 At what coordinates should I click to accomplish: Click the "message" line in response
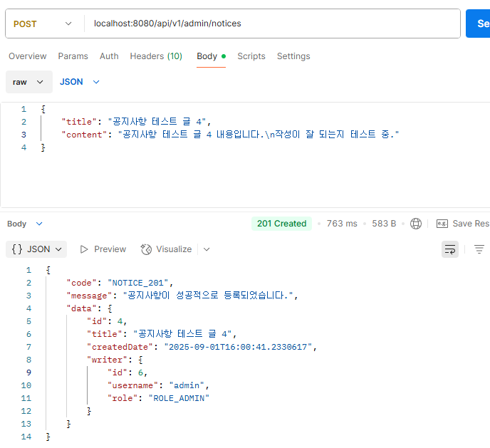[182, 296]
